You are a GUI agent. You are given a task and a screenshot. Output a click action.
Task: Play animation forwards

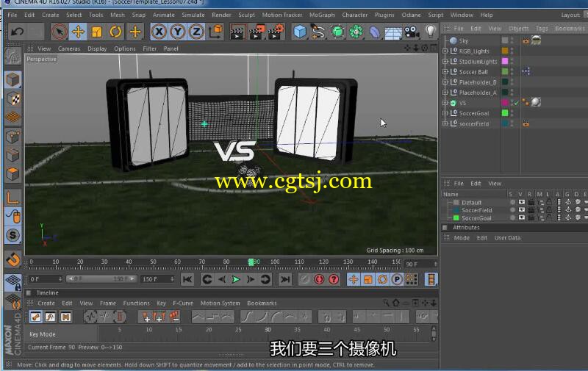tap(236, 279)
